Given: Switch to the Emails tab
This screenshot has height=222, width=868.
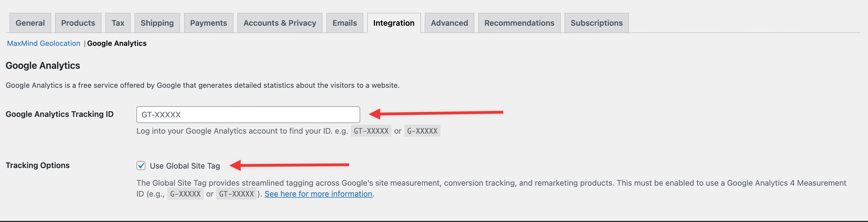Looking at the screenshot, I should pyautogui.click(x=344, y=23).
